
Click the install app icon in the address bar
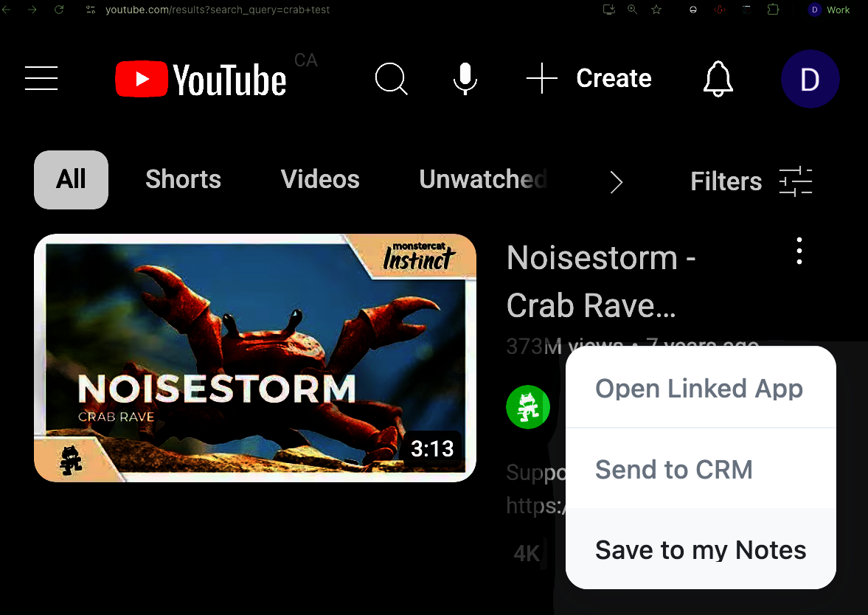(609, 10)
